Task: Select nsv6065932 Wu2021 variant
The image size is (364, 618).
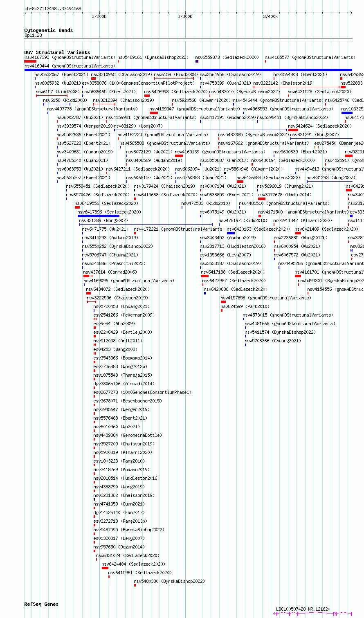Action: pos(58,83)
